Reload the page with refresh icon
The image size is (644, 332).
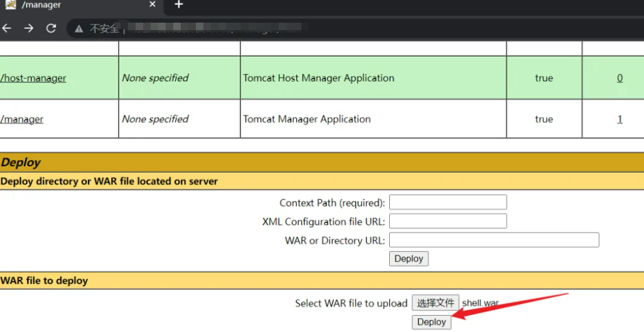51,28
